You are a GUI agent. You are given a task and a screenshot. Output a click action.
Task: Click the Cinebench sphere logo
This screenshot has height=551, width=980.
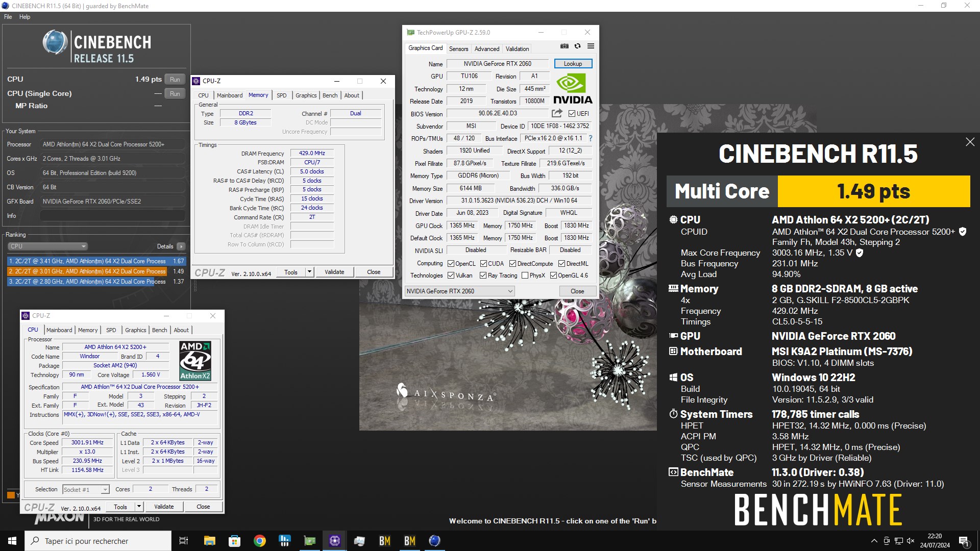tap(55, 42)
